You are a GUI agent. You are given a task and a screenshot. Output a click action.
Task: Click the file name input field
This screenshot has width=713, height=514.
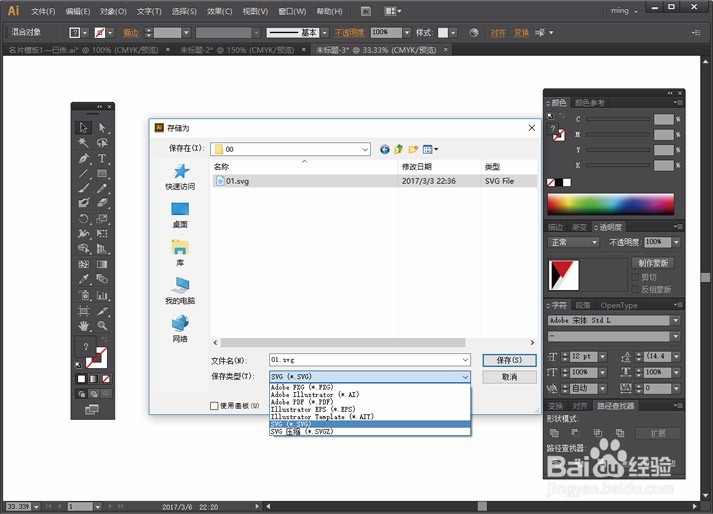[x=365, y=360]
